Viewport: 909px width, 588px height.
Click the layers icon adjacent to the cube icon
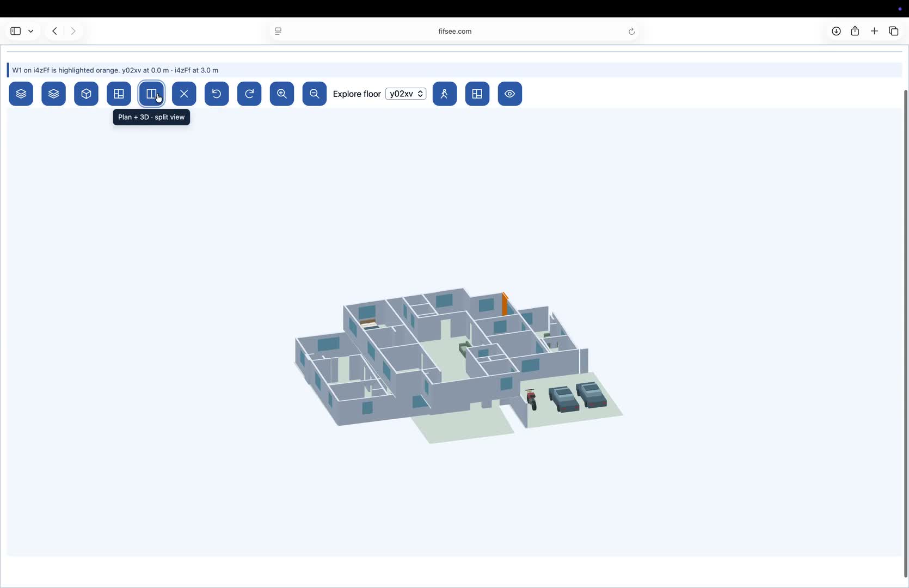tap(53, 94)
